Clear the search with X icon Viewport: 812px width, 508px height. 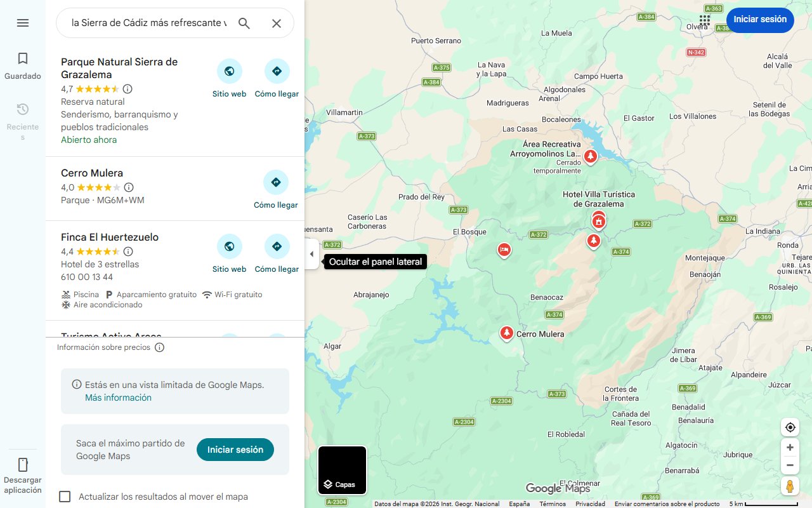pyautogui.click(x=277, y=23)
